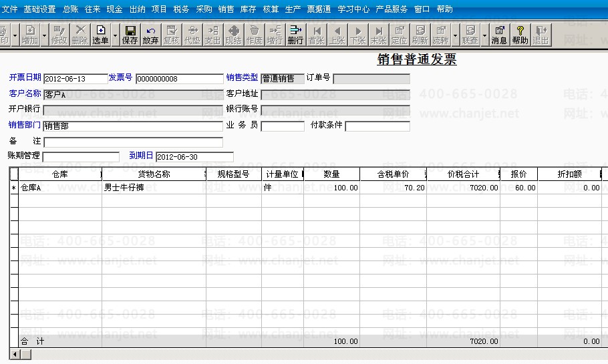The image size is (608, 364).
Task: Click the 退出 (Exit) toolbar icon
Action: click(541, 35)
